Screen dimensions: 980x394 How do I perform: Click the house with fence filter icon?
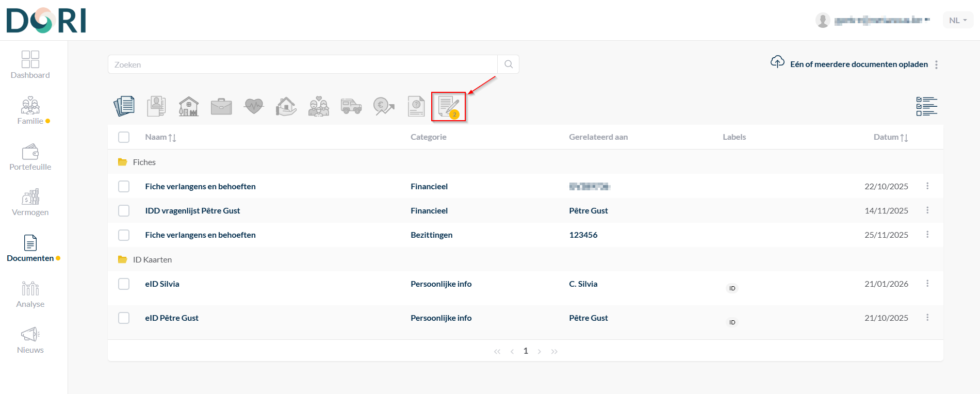pyautogui.click(x=189, y=106)
